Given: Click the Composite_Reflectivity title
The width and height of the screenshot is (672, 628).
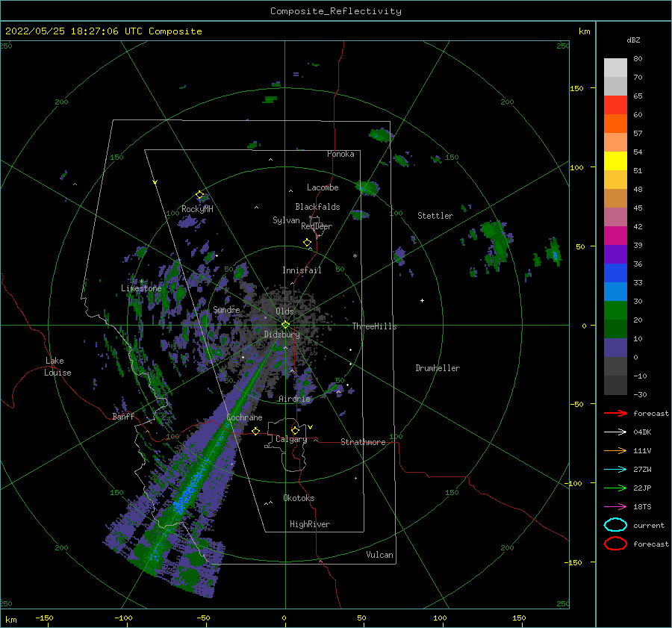Looking at the screenshot, I should coord(335,11).
